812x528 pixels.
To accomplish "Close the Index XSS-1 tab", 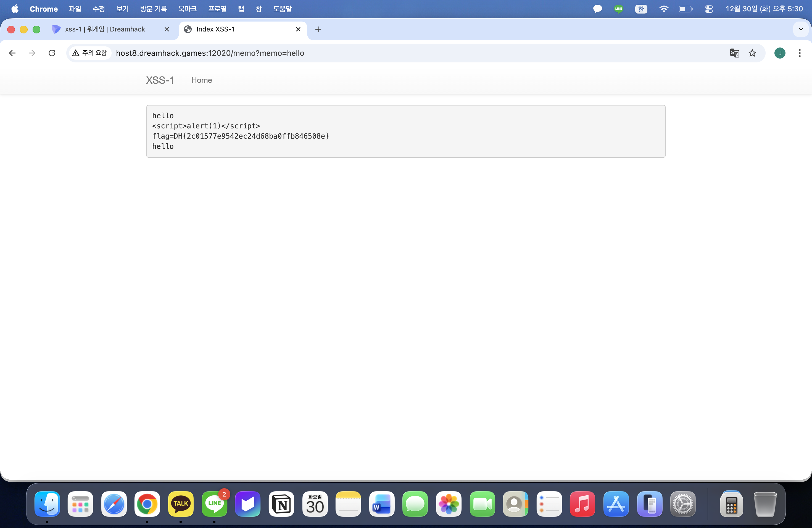I will point(298,29).
